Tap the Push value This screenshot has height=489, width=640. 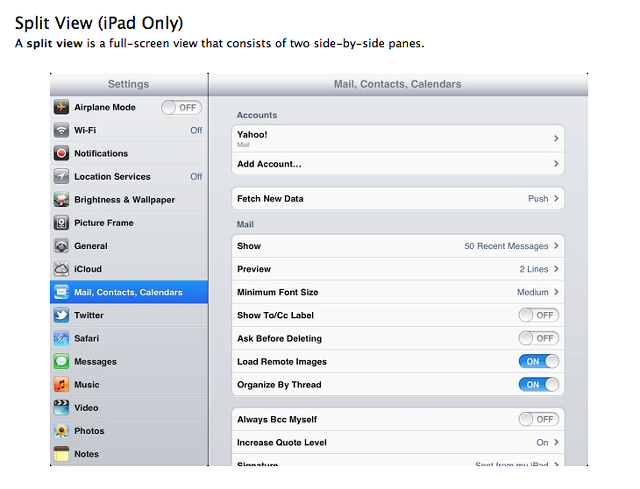click(538, 199)
